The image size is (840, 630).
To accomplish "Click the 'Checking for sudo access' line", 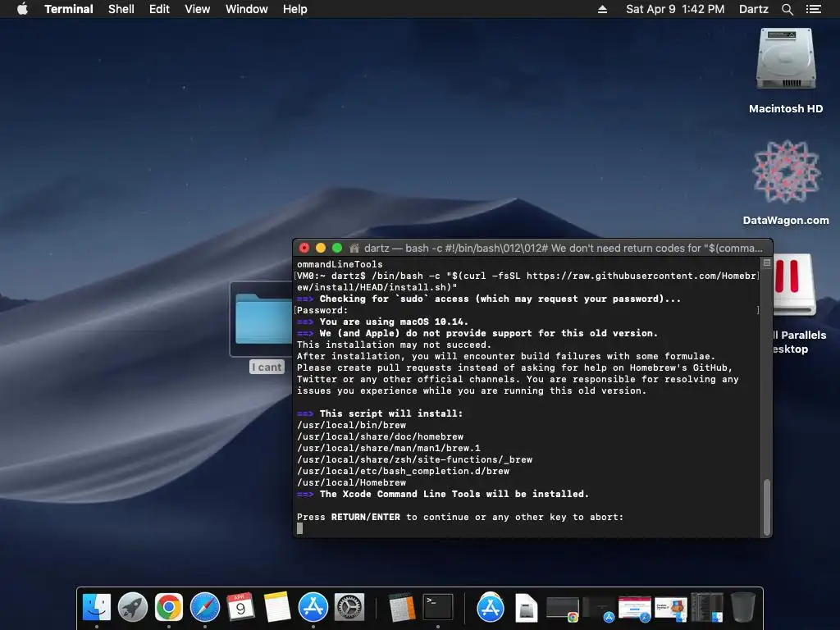I will (500, 299).
